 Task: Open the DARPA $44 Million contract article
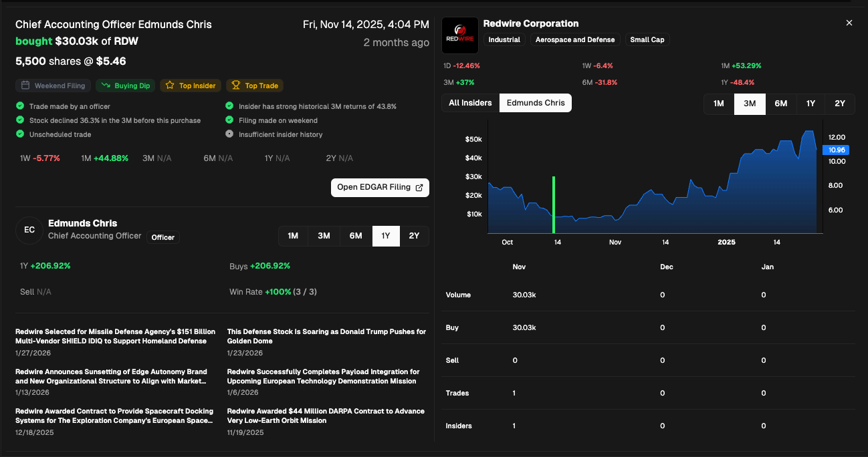pos(326,416)
